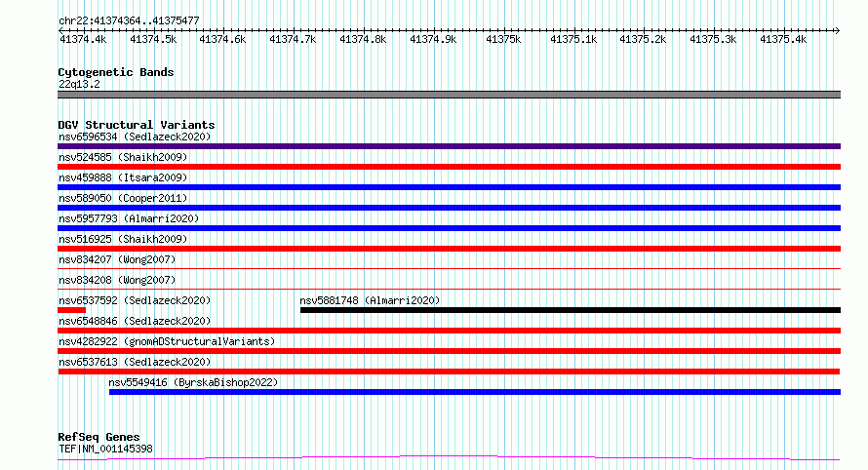Click the 41374.9k ruler position
The image size is (868, 470).
pyautogui.click(x=433, y=39)
